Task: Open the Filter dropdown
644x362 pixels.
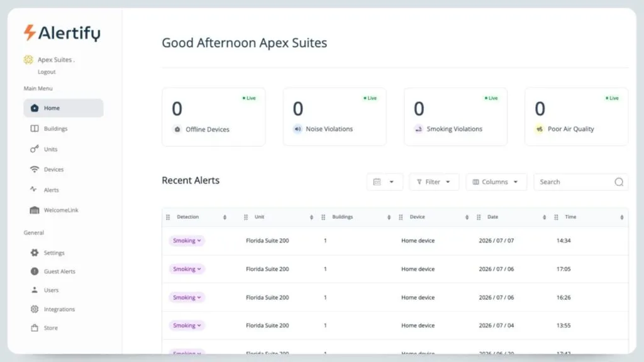Action: point(434,182)
